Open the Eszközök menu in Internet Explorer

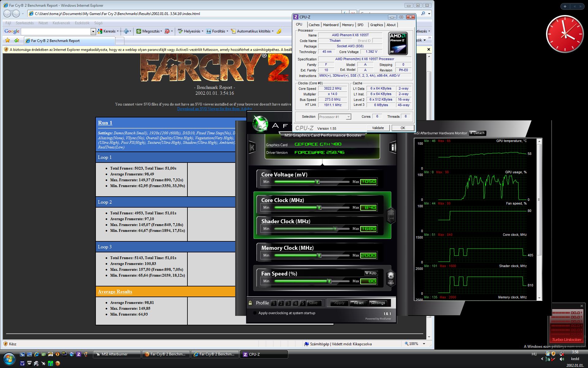(82, 23)
